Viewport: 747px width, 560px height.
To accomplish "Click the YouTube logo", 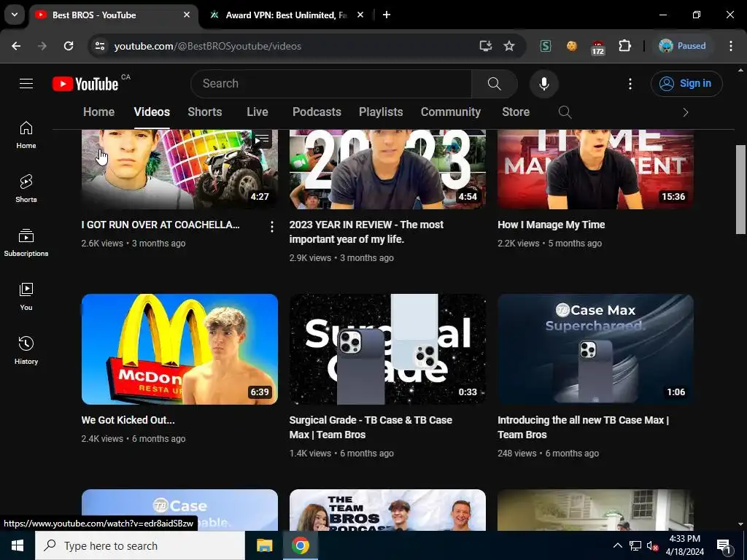I will point(85,84).
